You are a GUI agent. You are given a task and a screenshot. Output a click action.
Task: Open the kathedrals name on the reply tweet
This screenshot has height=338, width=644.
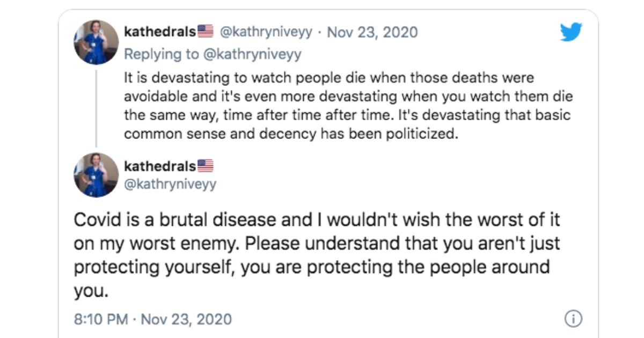(160, 32)
